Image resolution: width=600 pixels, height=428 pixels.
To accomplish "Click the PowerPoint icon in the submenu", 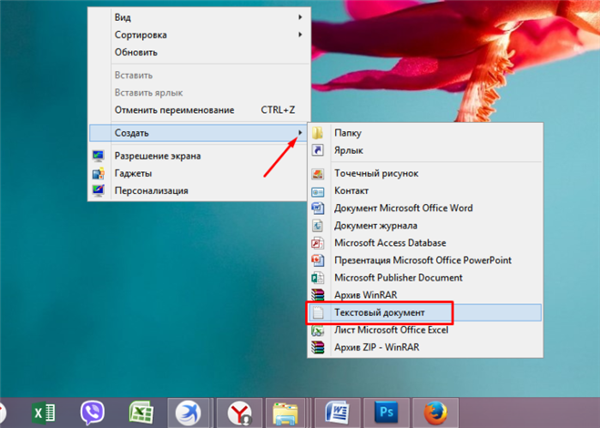I will point(318,260).
